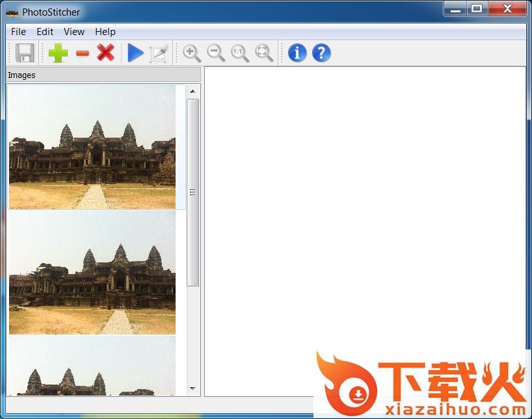Select the first temple image thumbnail
Viewport: 532px width, 419px height.
click(92, 147)
